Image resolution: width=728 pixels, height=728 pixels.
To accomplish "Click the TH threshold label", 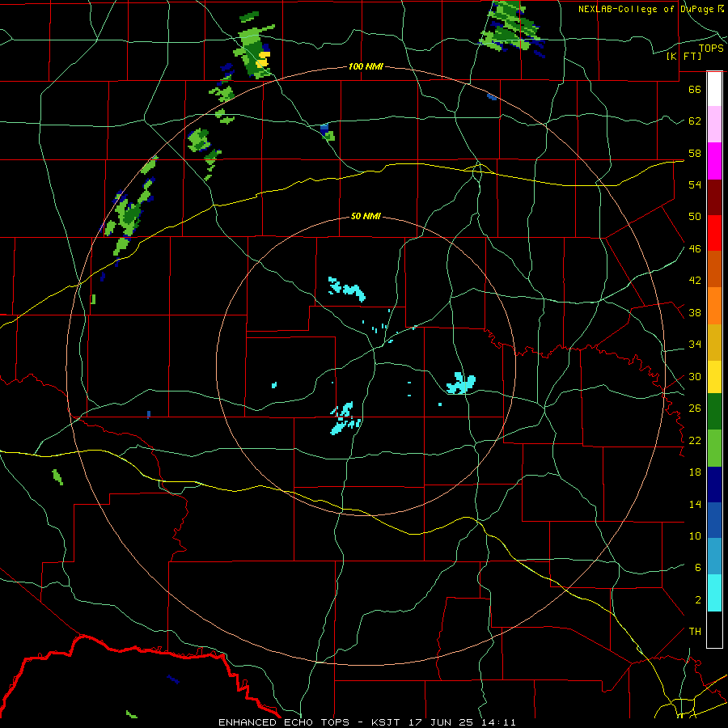I will click(x=695, y=631).
